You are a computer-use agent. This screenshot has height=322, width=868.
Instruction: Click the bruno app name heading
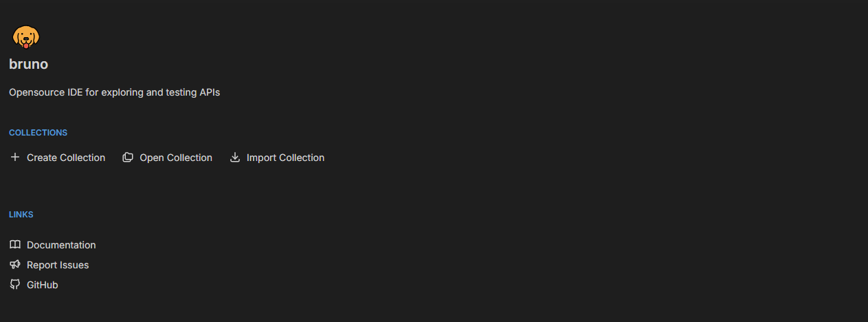pos(28,64)
